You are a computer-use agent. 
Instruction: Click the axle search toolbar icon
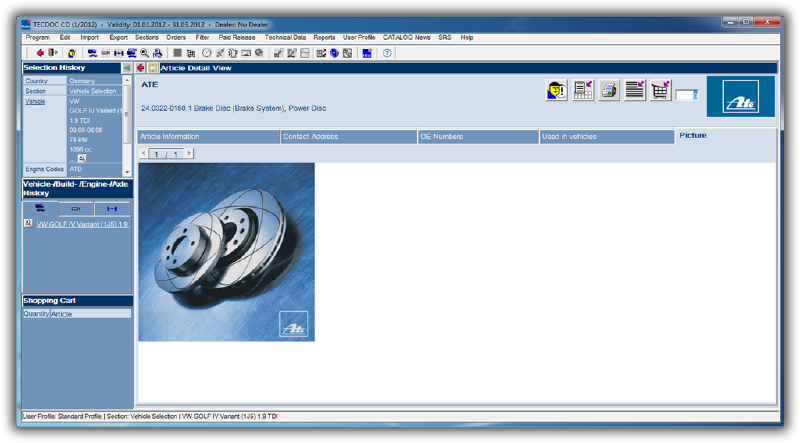[118, 53]
